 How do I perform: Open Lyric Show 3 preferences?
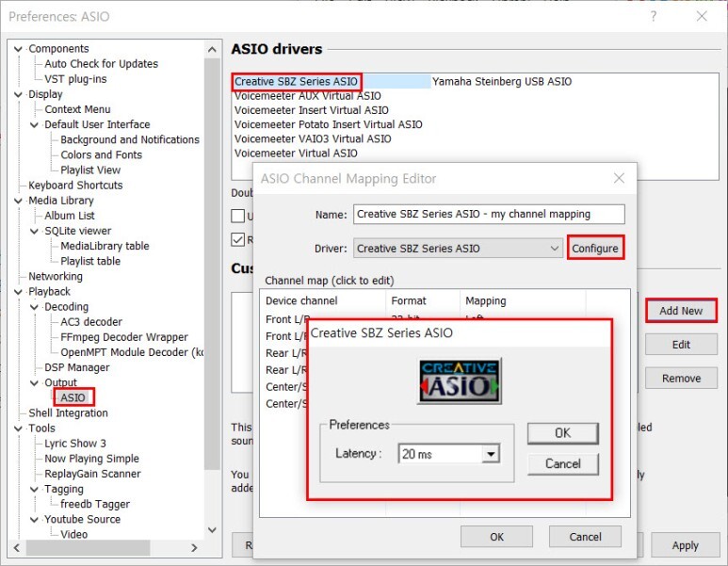click(74, 444)
